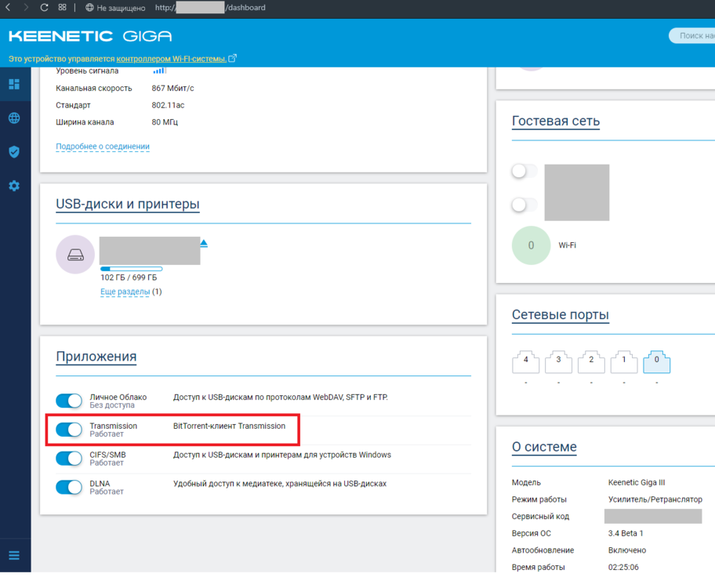Click the USB disk drive icon
The image size is (715, 588).
click(75, 255)
